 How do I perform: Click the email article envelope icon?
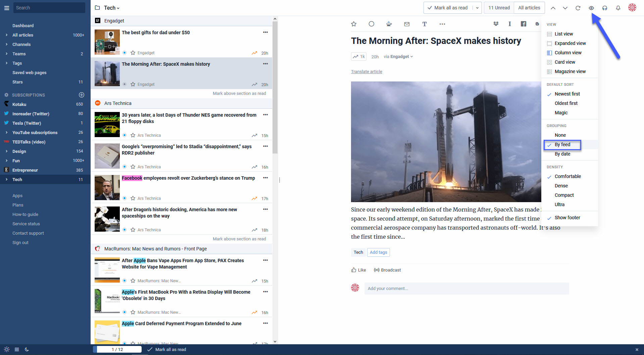click(407, 24)
